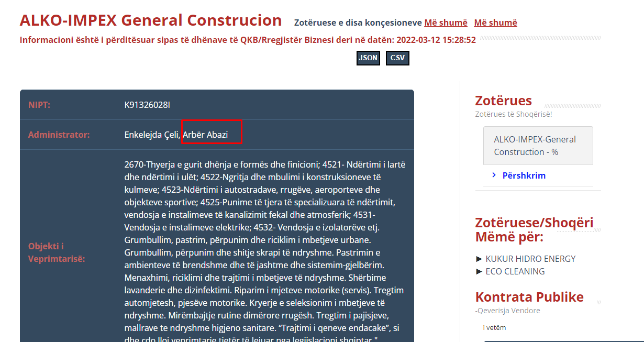Viewport: 644px width, 342px height.
Task: Download data via JSON button
Action: coord(368,58)
